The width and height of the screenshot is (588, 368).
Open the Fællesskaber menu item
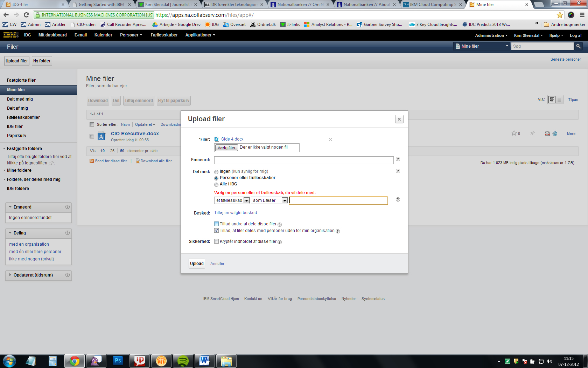click(164, 35)
